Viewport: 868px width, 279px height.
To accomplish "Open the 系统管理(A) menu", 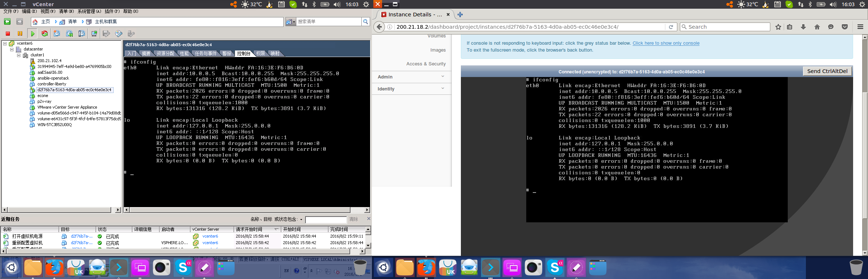I will [x=89, y=12].
